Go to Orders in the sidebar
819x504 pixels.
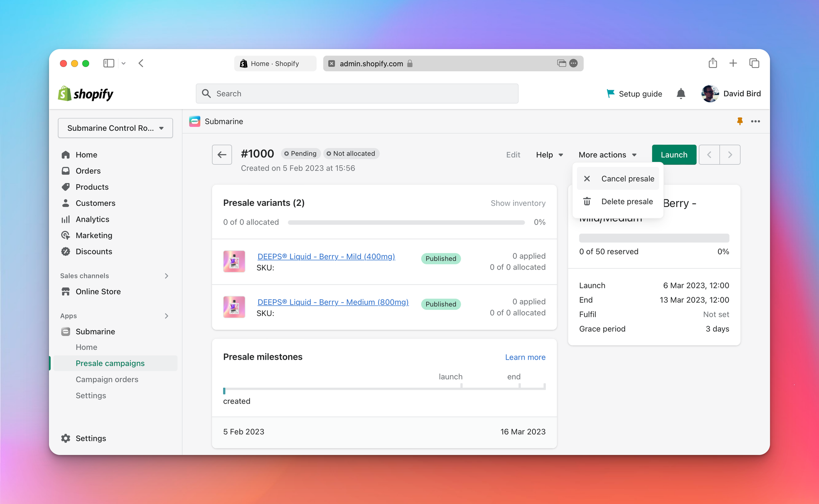point(88,171)
